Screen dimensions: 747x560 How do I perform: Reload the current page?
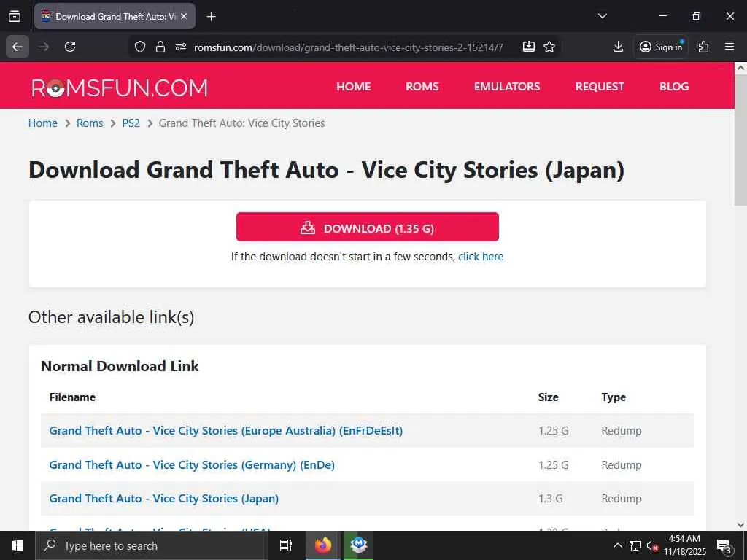[70, 47]
